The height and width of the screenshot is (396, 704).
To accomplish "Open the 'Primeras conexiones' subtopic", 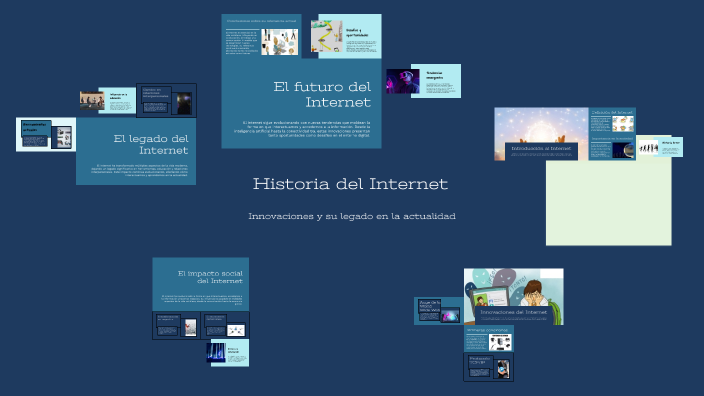I will [x=489, y=339].
